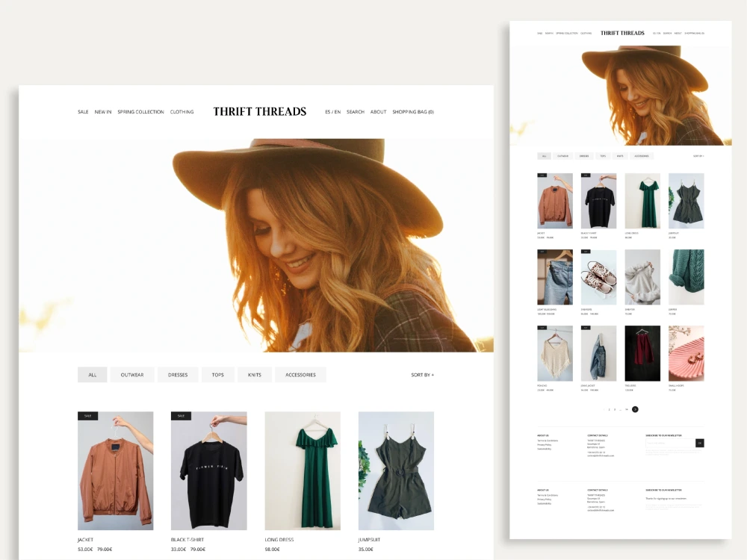The image size is (747, 560).
Task: Open SALE link in large page header
Action: [83, 112]
